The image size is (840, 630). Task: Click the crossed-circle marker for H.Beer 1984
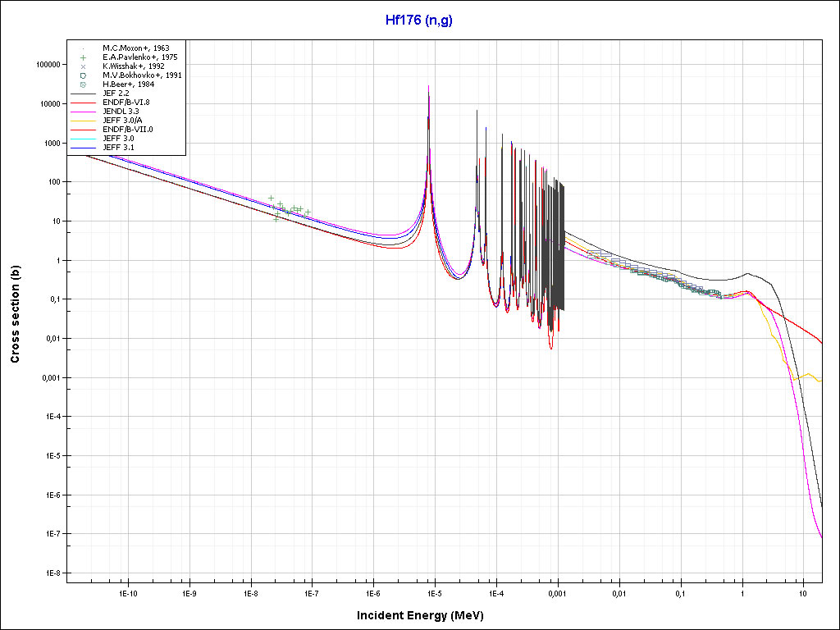click(x=83, y=84)
